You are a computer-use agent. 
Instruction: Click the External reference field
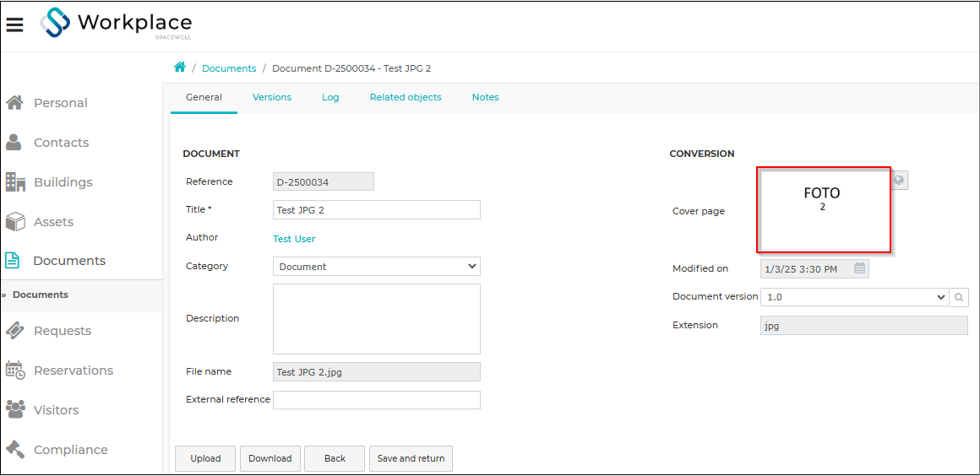coord(376,400)
